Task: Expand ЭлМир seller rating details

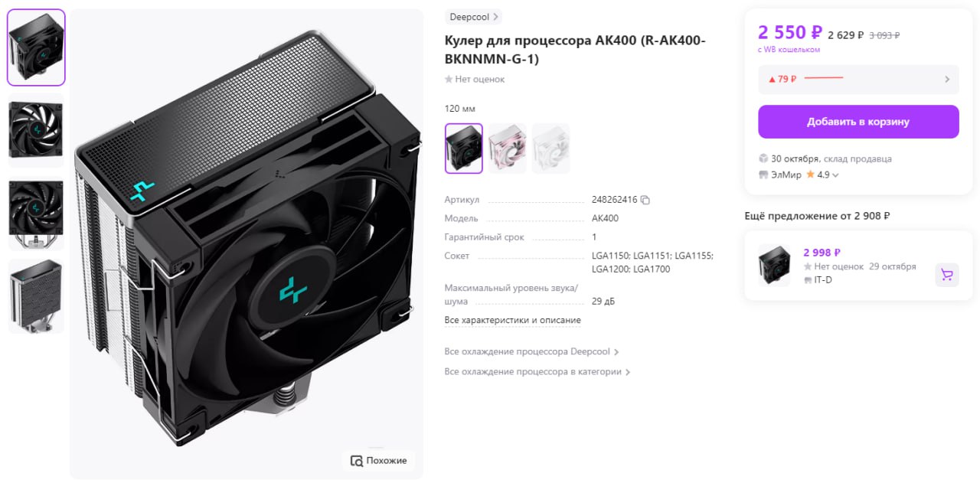Action: coord(835,175)
